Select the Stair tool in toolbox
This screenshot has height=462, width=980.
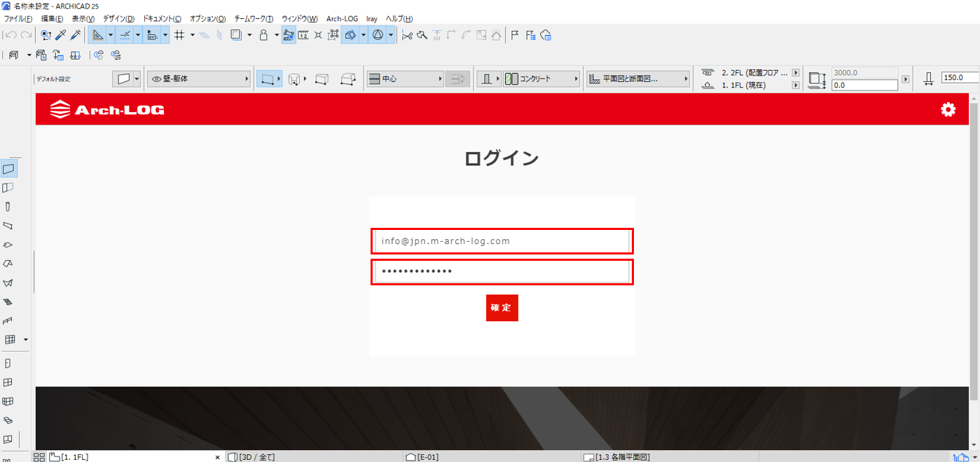point(8,301)
